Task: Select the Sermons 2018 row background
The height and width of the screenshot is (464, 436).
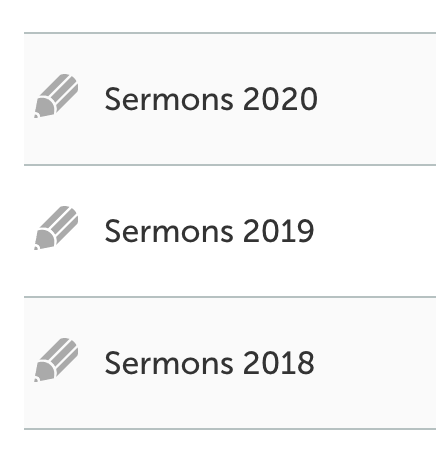Action: (230, 363)
